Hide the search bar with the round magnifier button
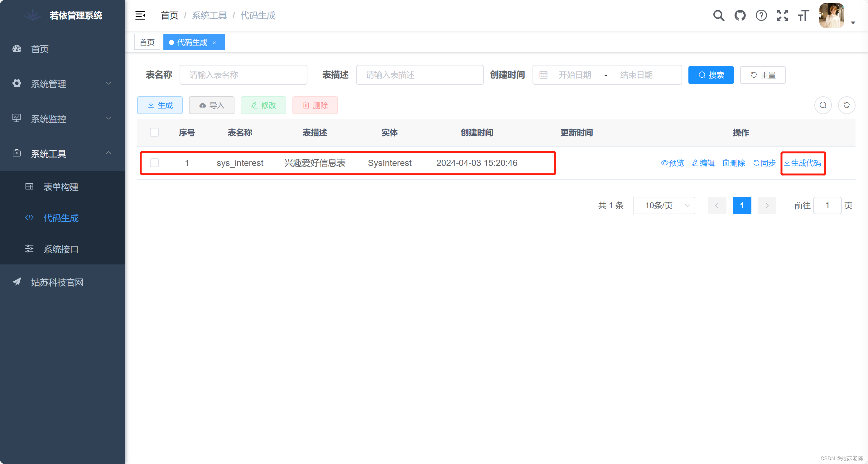 coord(823,105)
